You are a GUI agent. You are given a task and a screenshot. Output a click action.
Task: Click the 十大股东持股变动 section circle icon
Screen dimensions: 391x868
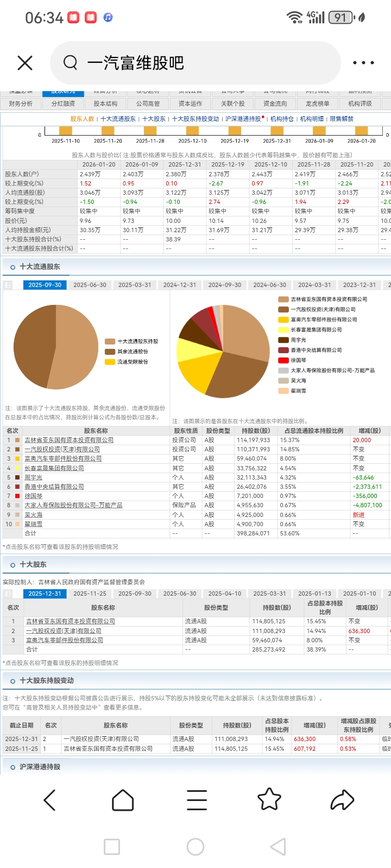pos(12,681)
